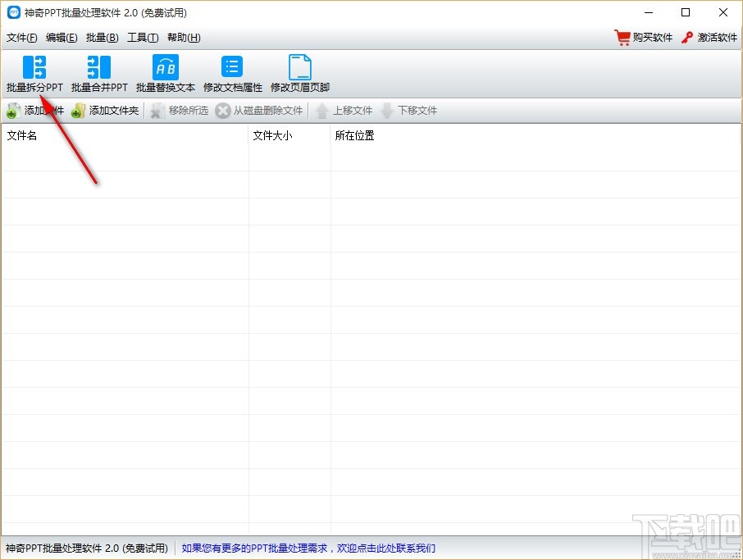The height and width of the screenshot is (560, 743).
Task: Open the 批量(B) menu
Action: [103, 38]
